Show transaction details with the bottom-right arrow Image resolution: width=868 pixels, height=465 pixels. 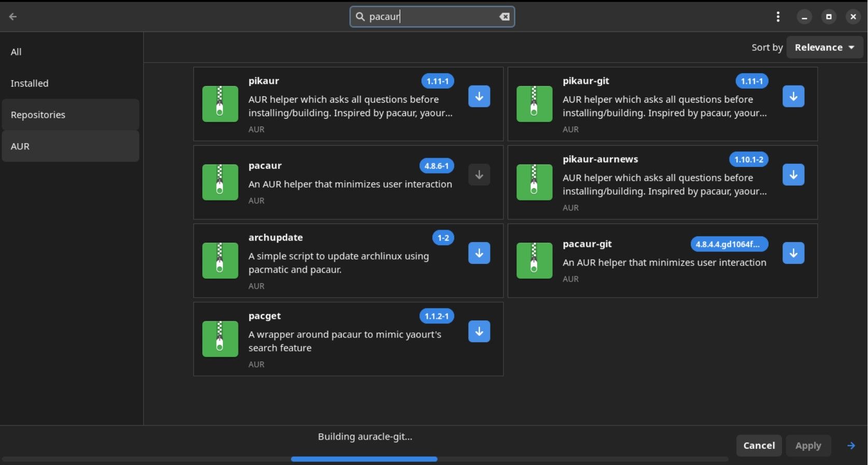tap(851, 445)
